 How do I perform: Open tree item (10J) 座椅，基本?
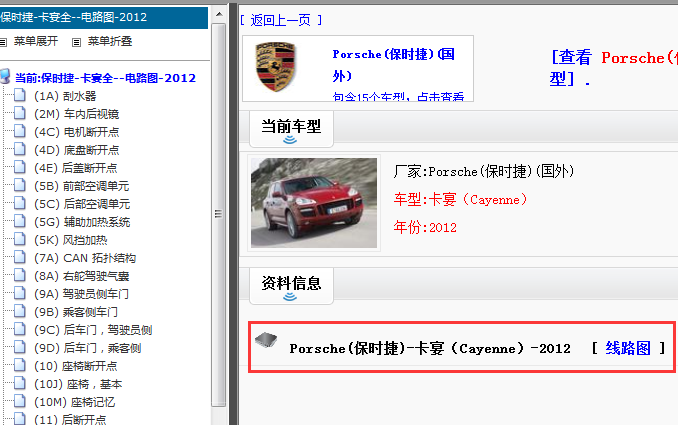coord(78,384)
